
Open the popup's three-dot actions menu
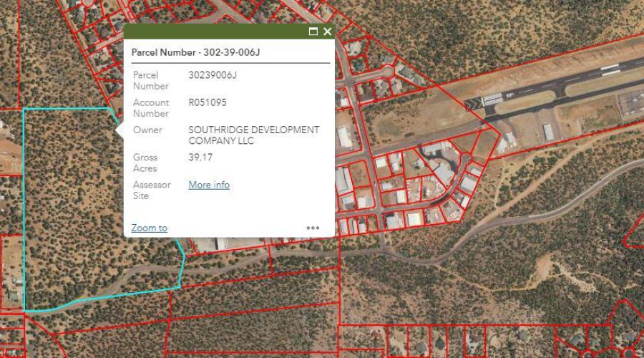[313, 228]
